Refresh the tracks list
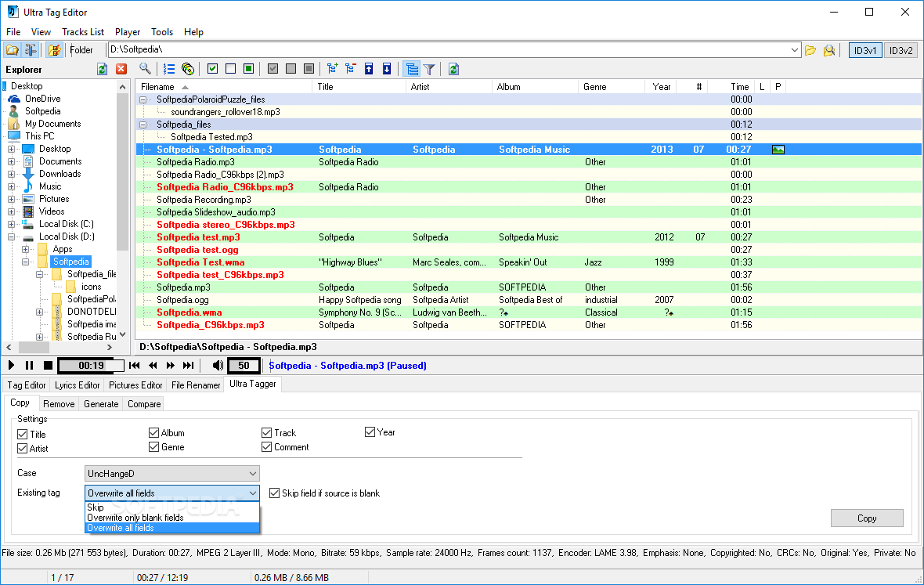 point(453,69)
